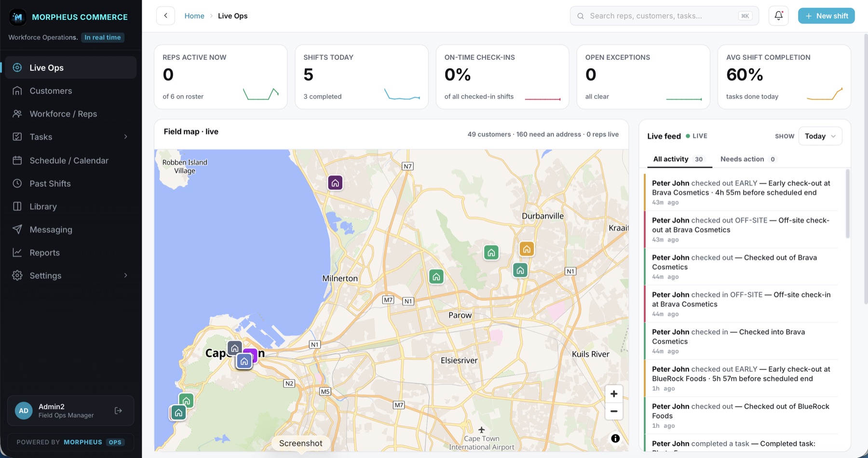Open the Show Today dropdown
The image size is (868, 458).
(820, 136)
